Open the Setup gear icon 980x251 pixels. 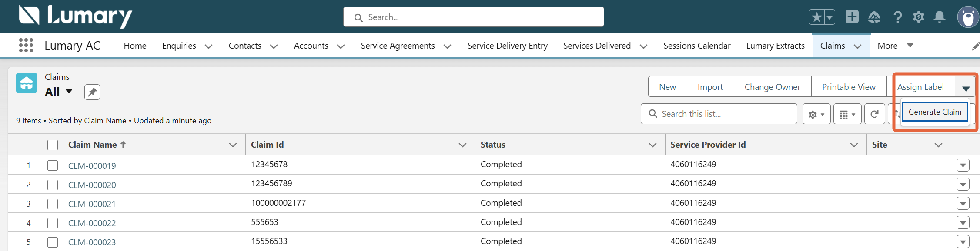(x=918, y=17)
